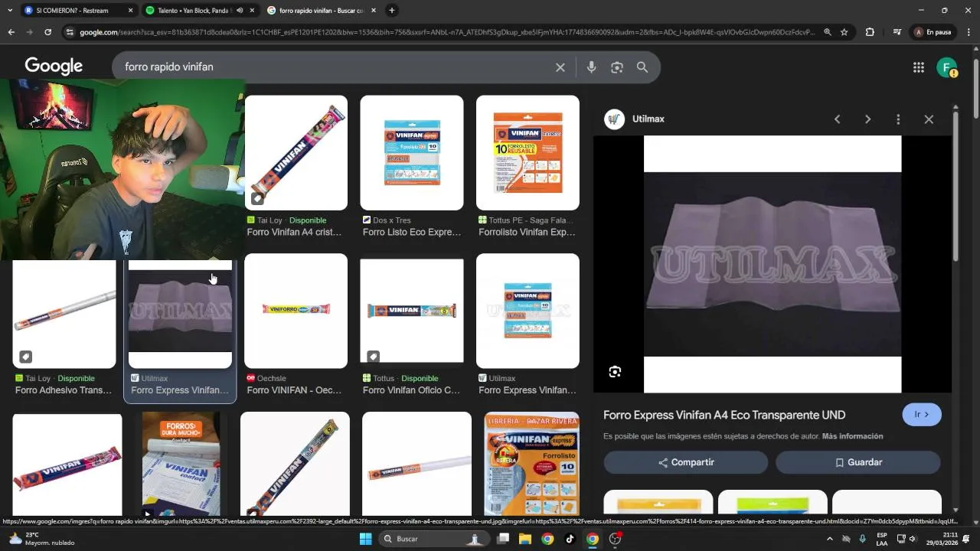Open the media control icon in Chrome toolbar
Viewport: 980px width, 551px height.
coord(897,32)
